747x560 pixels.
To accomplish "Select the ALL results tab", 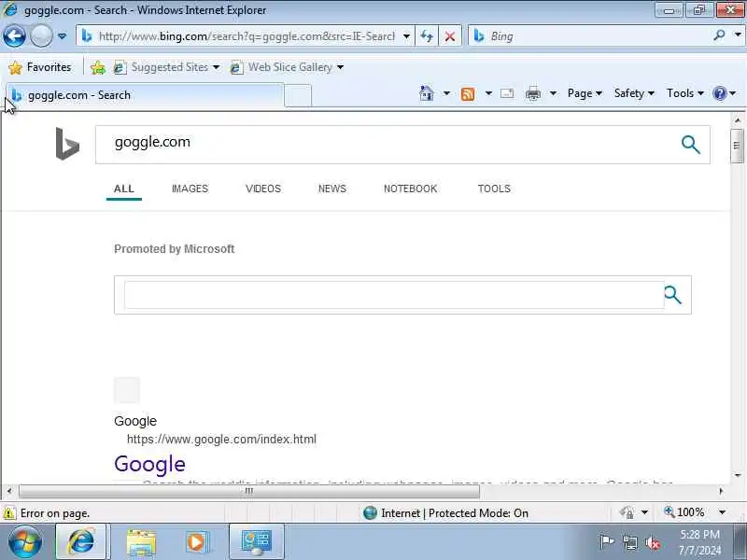I will 124,189.
